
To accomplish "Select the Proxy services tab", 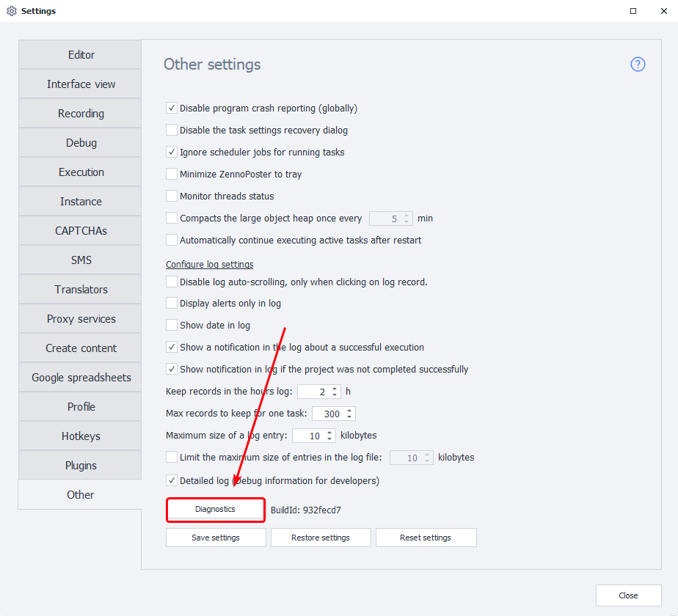I will point(81,319).
